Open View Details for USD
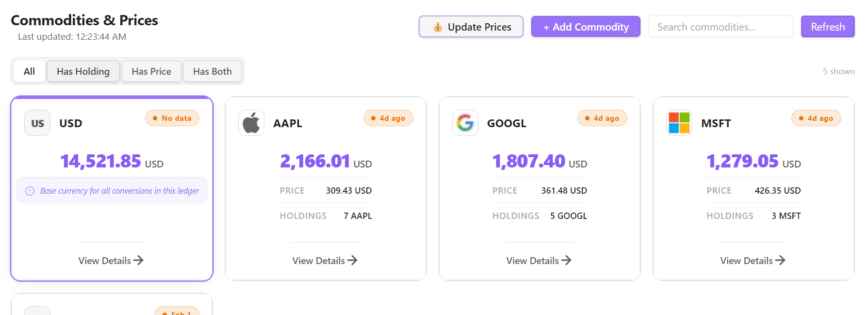 [111, 261]
